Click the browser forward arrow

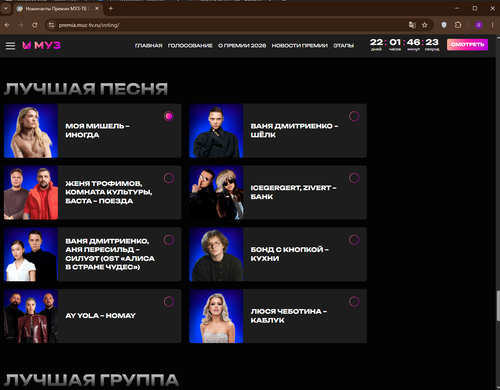21,25
